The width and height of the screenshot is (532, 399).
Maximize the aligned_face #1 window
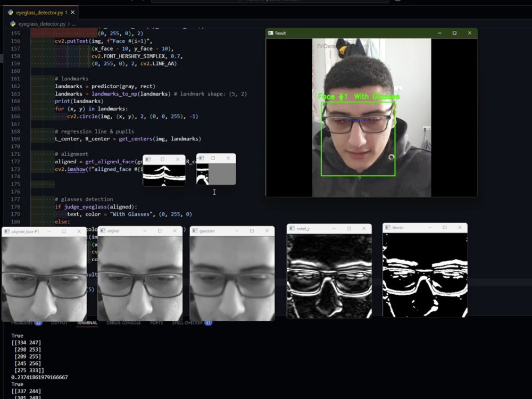point(64,231)
